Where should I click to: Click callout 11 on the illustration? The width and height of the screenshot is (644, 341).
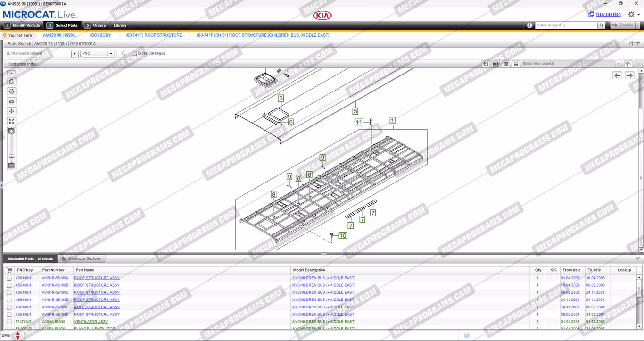359,123
